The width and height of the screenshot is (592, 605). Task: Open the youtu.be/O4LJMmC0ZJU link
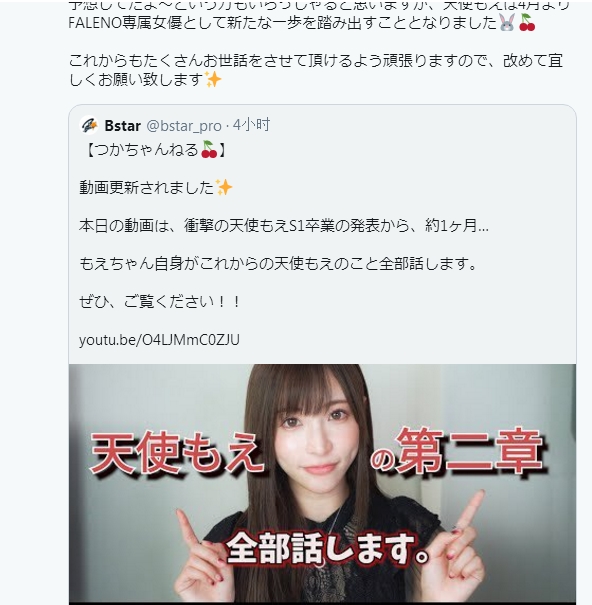159,340
